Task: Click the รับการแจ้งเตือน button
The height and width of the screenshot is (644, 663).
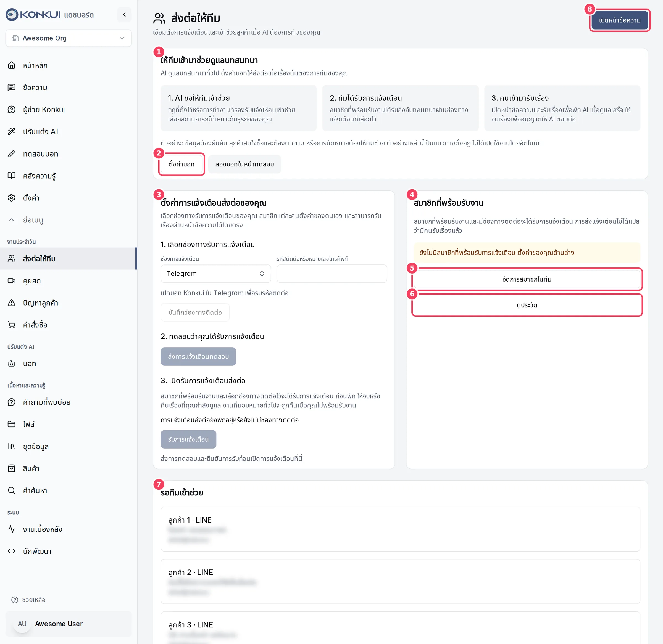Action: 188,439
